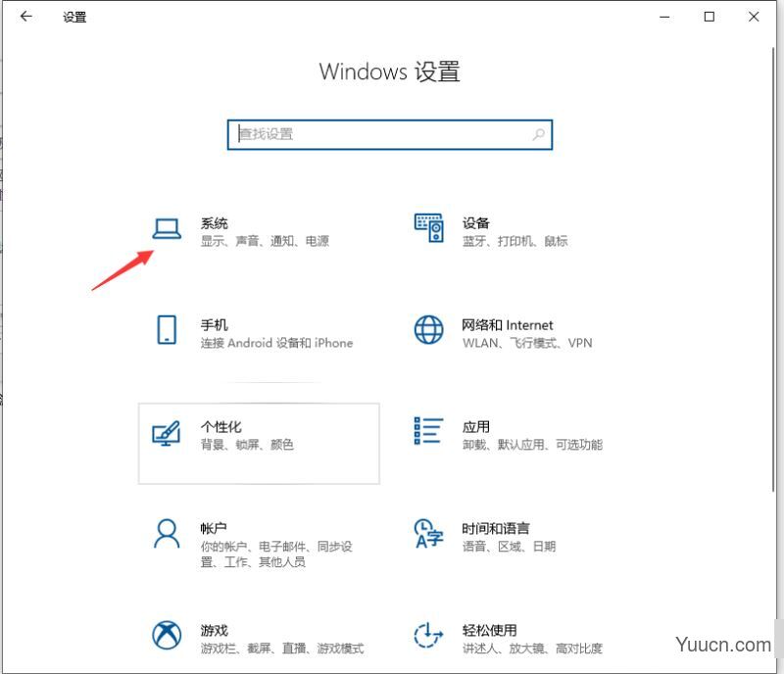Click the WLAN、飞行模式、VPN description
This screenshot has width=784, height=674.
coord(527,343)
